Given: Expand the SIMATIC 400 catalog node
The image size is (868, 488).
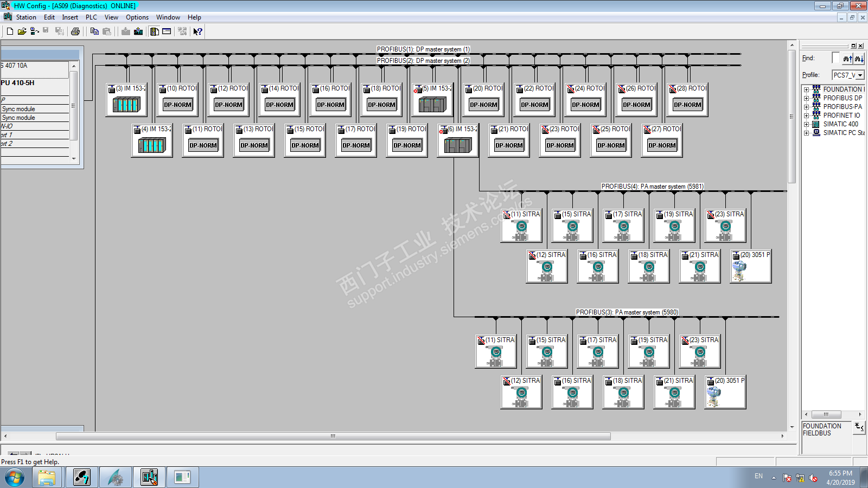Looking at the screenshot, I should [x=806, y=124].
